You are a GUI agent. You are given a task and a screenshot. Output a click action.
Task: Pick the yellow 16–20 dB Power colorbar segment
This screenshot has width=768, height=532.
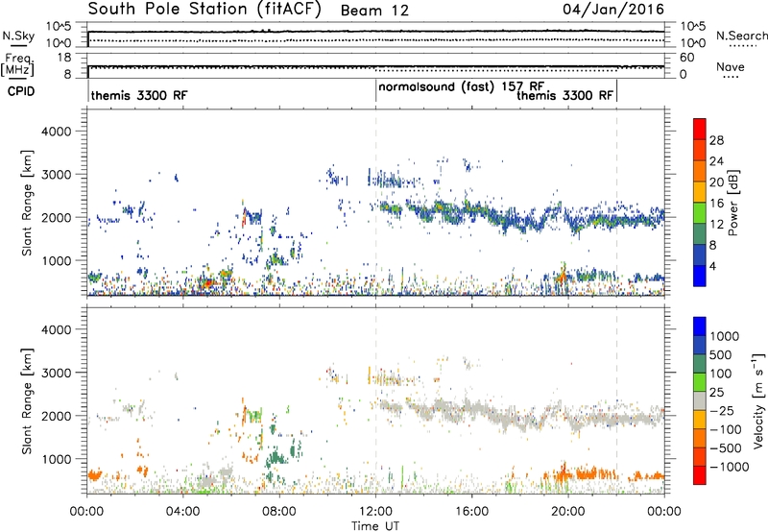(700, 191)
